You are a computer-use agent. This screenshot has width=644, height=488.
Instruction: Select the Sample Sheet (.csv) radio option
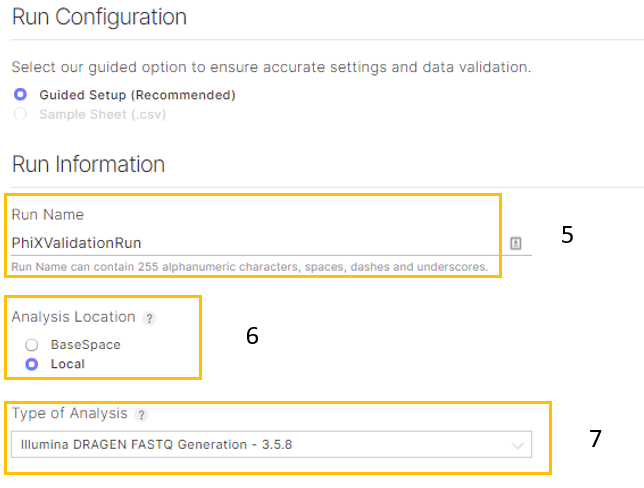click(20, 114)
